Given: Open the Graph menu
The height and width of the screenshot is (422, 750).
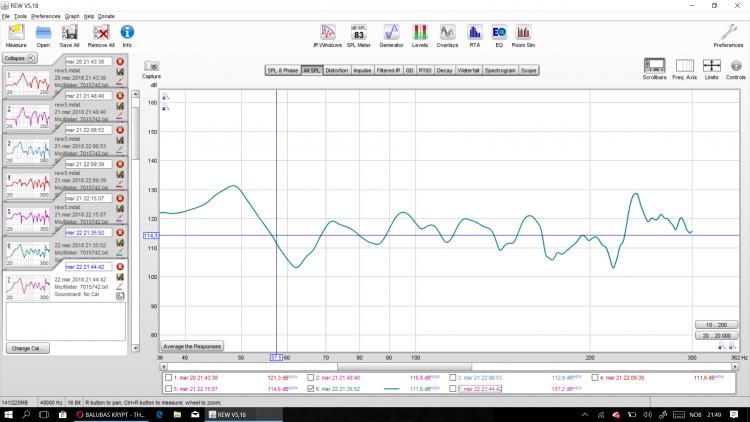Looking at the screenshot, I should pos(72,16).
